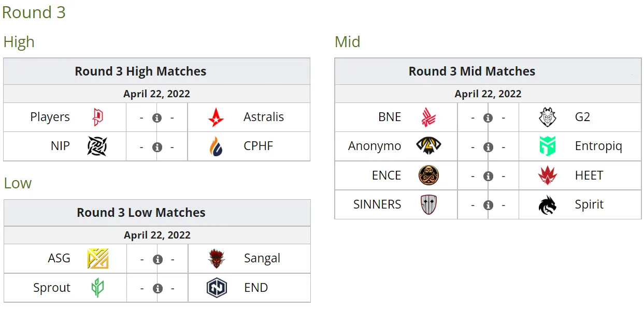
Task: Open the HEET team link
Action: point(589,175)
